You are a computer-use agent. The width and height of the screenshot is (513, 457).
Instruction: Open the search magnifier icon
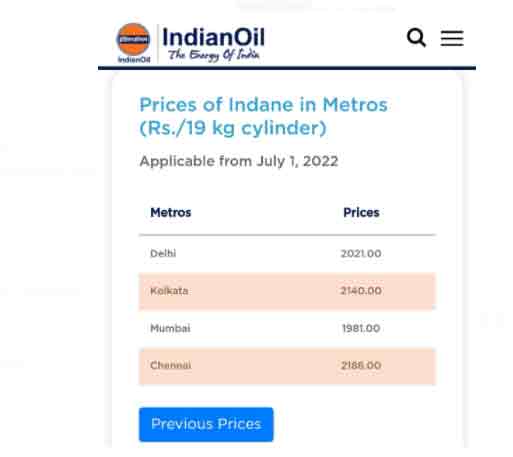416,38
